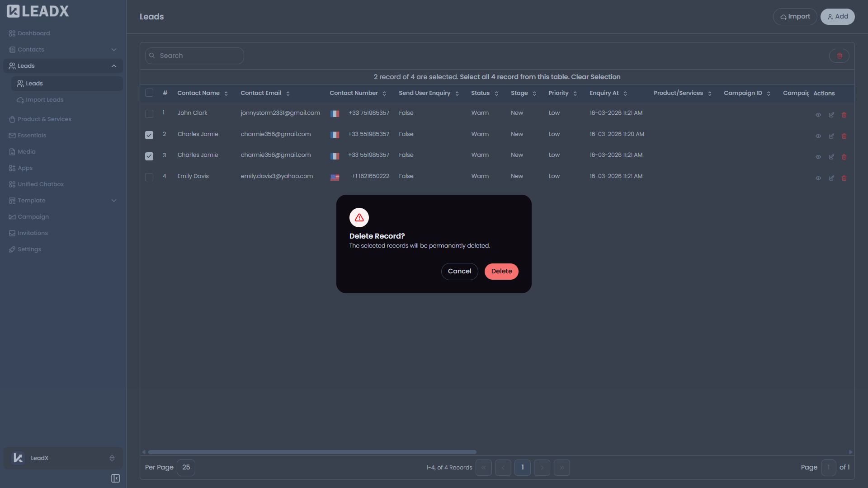
Task: Open Import Leads submenu item
Action: point(44,100)
